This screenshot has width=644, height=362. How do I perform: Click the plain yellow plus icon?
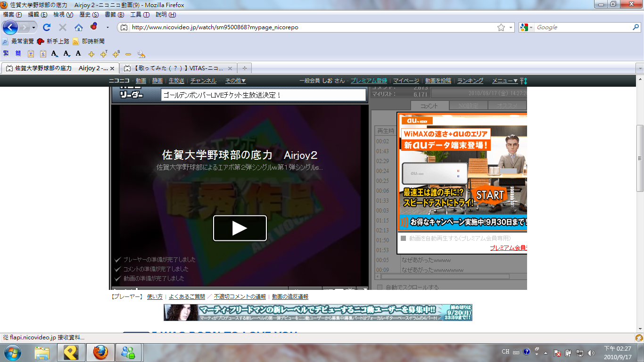click(x=91, y=54)
